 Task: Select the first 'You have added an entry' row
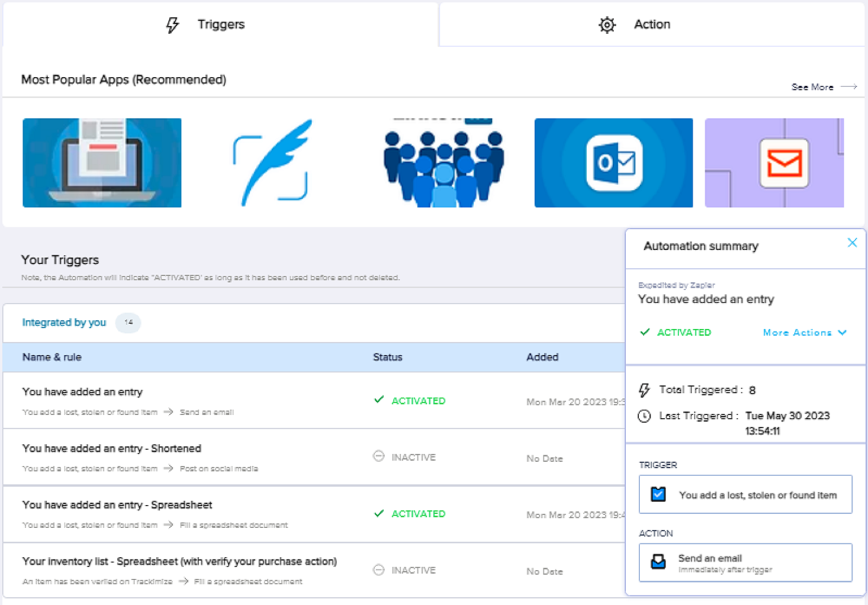pyautogui.click(x=314, y=400)
